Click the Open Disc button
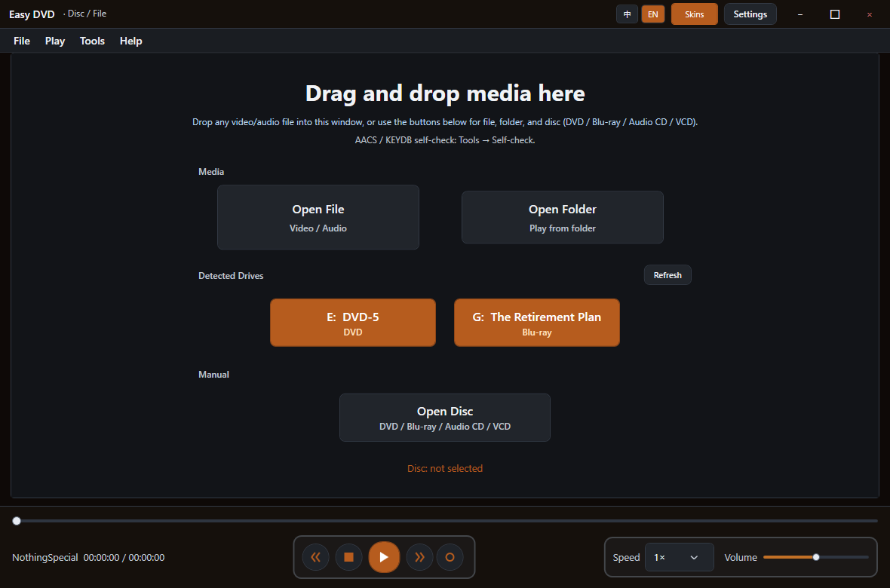The height and width of the screenshot is (588, 890). click(445, 418)
